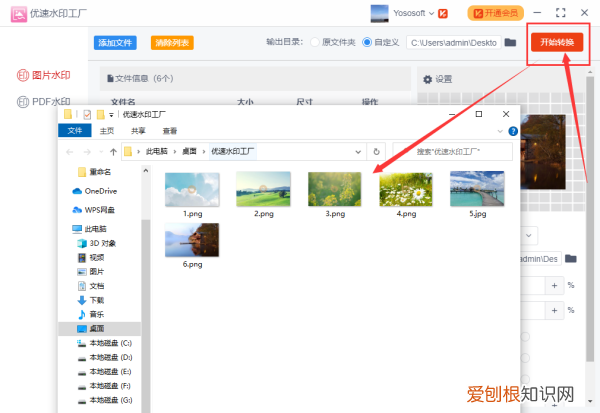Open 本地磁盘 (F:) drive
Image resolution: width=600 pixels, height=413 pixels.
104,386
